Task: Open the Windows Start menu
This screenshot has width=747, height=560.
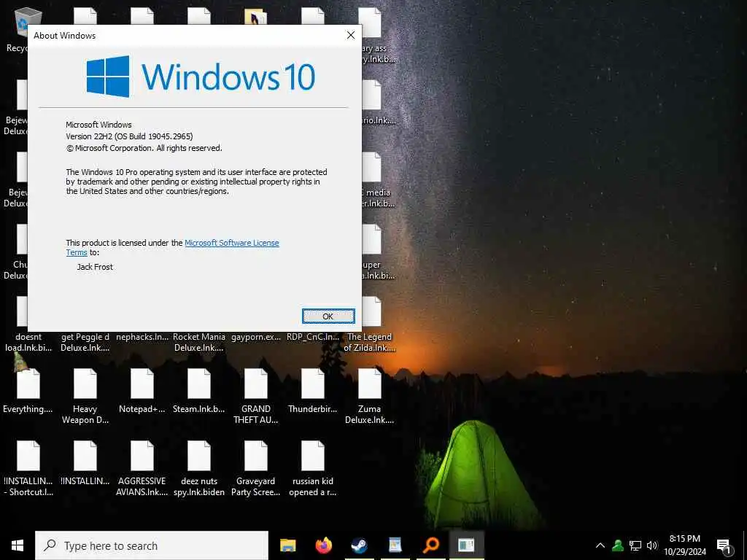Action: pos(18,545)
